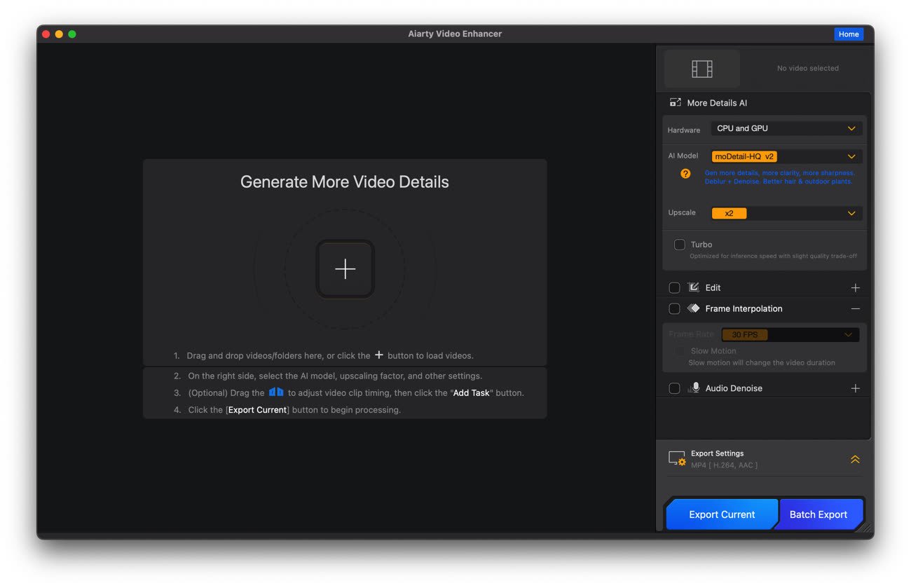Image resolution: width=911 pixels, height=588 pixels.
Task: Click the 'Generate More Video Details' heading
Action: point(345,182)
